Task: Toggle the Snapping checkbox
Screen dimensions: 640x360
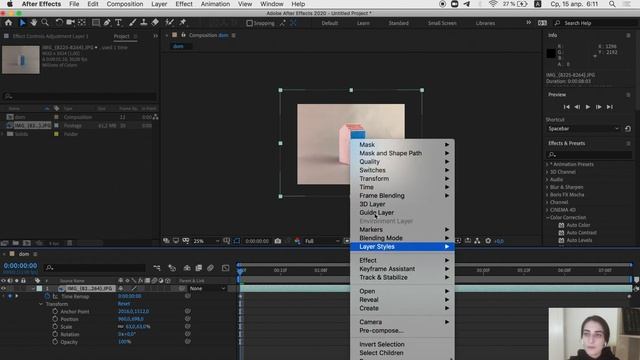Action: 249,23
